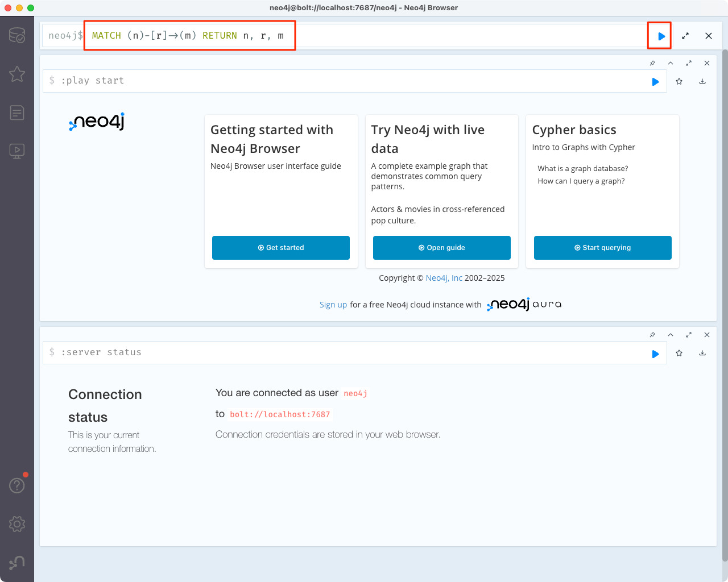Open the Neo4j, Inc link
This screenshot has height=582, width=728.
pyautogui.click(x=444, y=278)
